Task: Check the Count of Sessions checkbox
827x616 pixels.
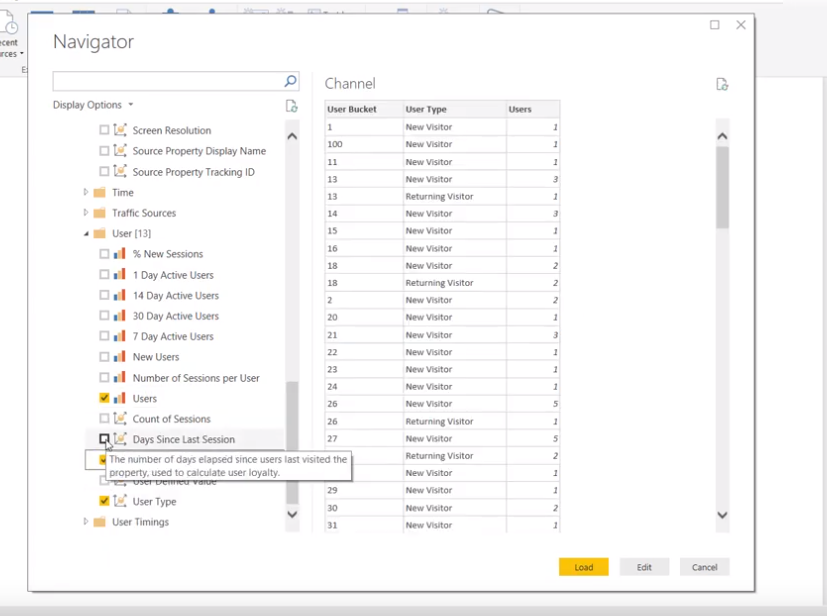Action: 104,419
